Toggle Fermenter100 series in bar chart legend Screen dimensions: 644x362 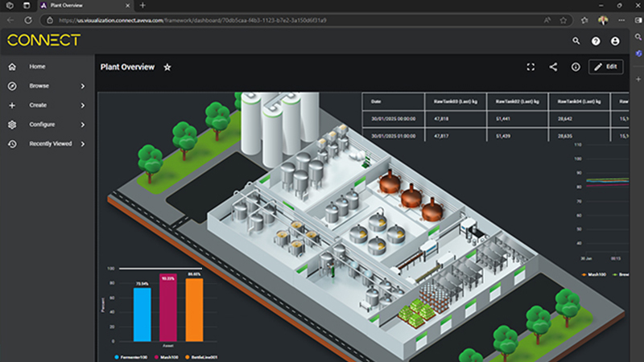tap(130, 357)
